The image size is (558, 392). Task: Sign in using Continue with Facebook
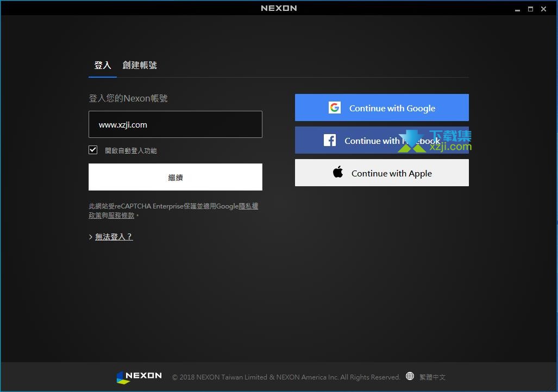[382, 141]
